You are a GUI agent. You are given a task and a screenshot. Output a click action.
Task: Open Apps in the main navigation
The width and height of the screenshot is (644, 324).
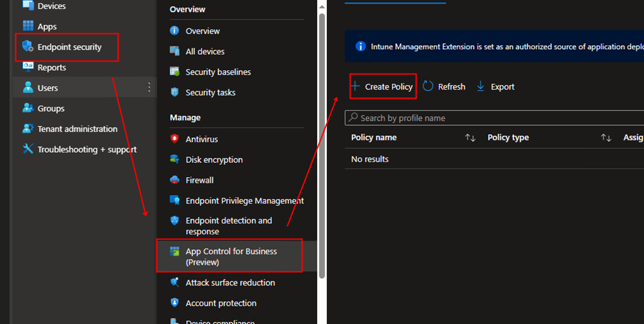click(x=47, y=26)
